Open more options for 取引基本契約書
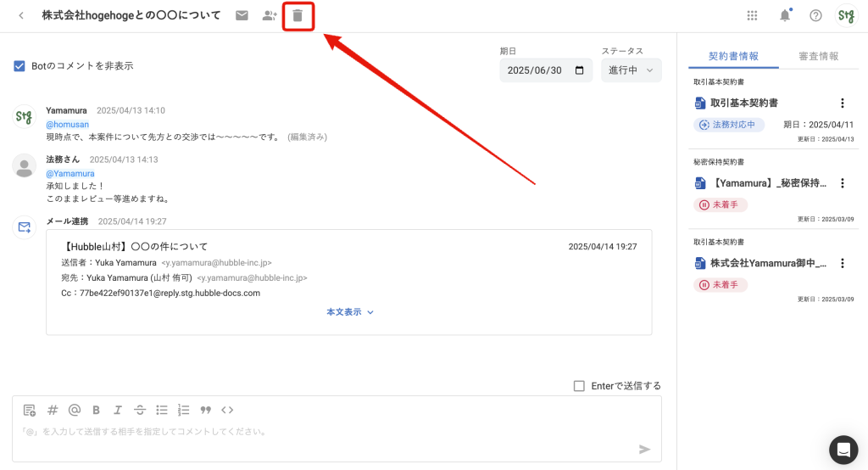This screenshot has height=470, width=868. coord(843,104)
